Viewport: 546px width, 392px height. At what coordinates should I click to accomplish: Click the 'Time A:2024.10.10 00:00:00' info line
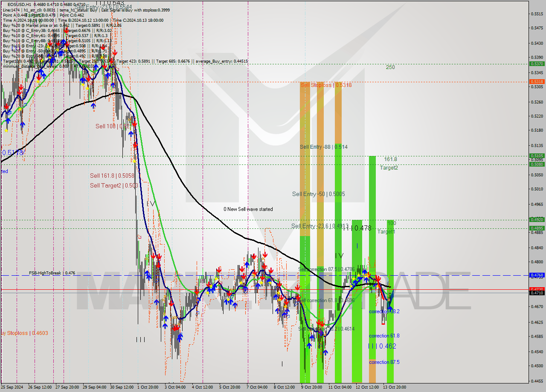pos(83,20)
